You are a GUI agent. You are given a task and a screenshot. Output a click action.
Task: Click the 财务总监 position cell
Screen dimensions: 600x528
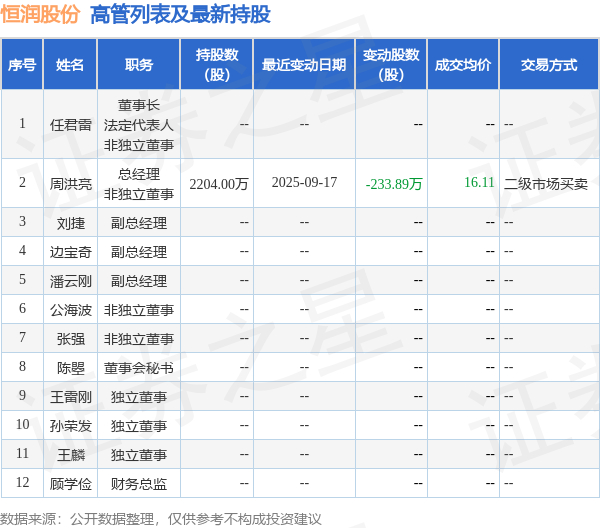[x=139, y=484]
